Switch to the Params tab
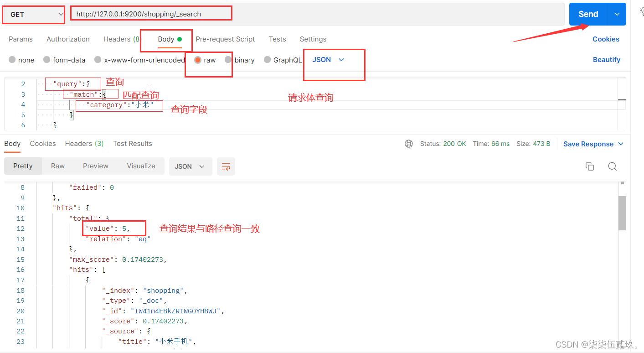The image size is (644, 353). (x=21, y=39)
